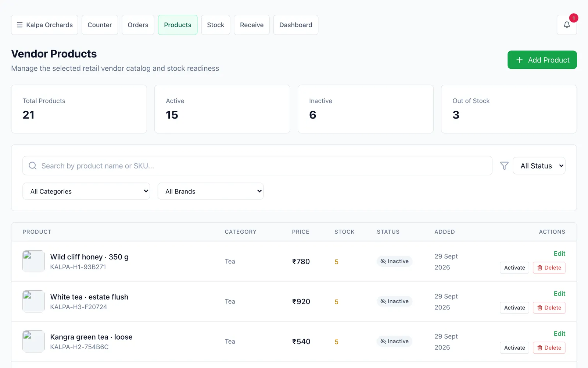Activate Kangra green tea loose
The height and width of the screenshot is (368, 588).
point(514,348)
